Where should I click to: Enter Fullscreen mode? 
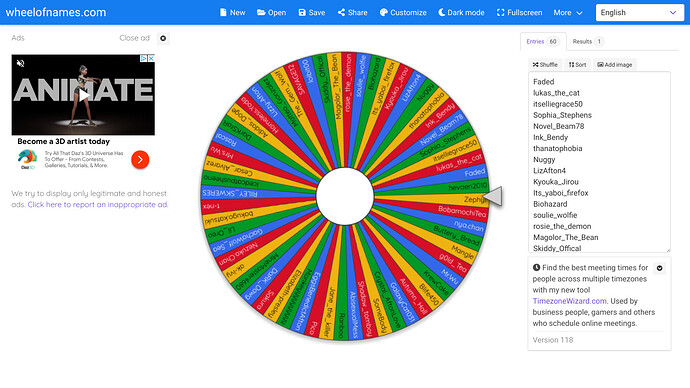click(519, 13)
